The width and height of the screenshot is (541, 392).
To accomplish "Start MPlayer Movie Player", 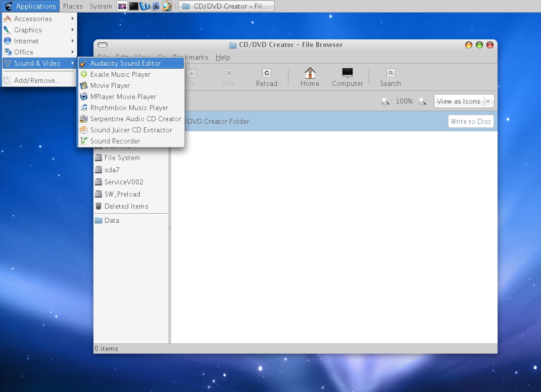I will (131, 96).
